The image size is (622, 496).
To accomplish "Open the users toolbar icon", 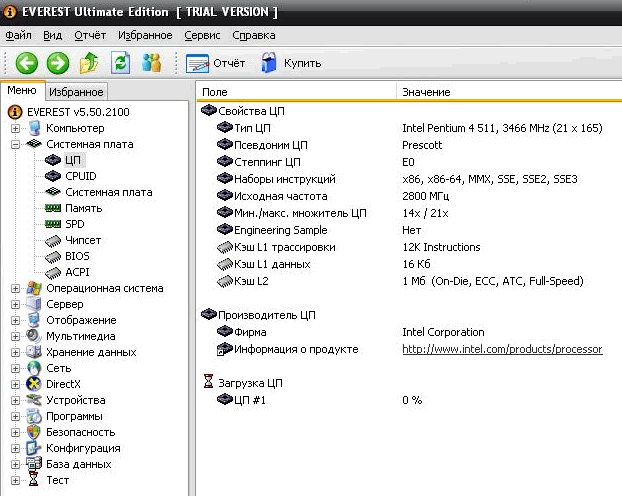I will [152, 63].
